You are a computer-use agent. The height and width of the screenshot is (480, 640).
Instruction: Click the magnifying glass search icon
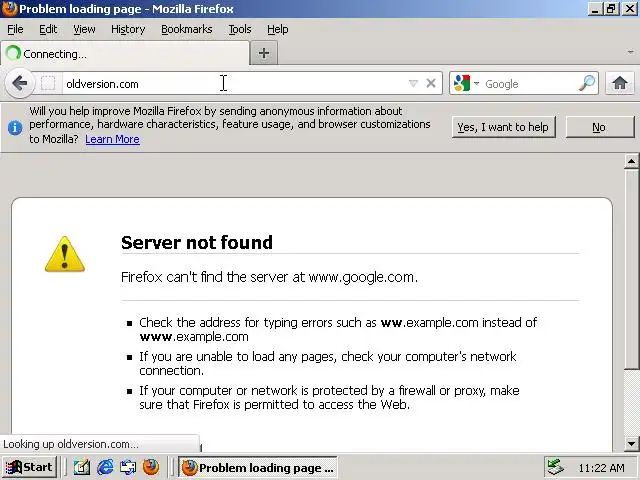[587, 83]
